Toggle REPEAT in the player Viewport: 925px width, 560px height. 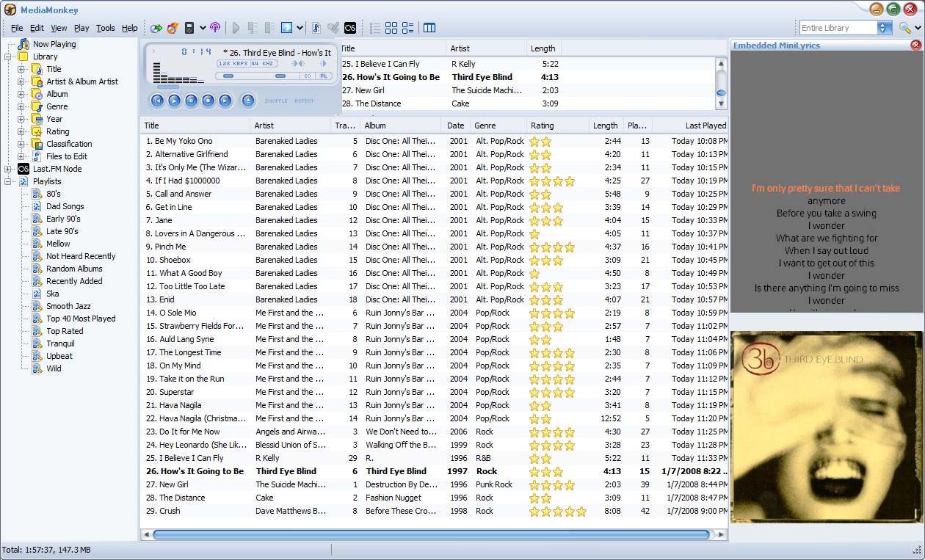(x=304, y=101)
